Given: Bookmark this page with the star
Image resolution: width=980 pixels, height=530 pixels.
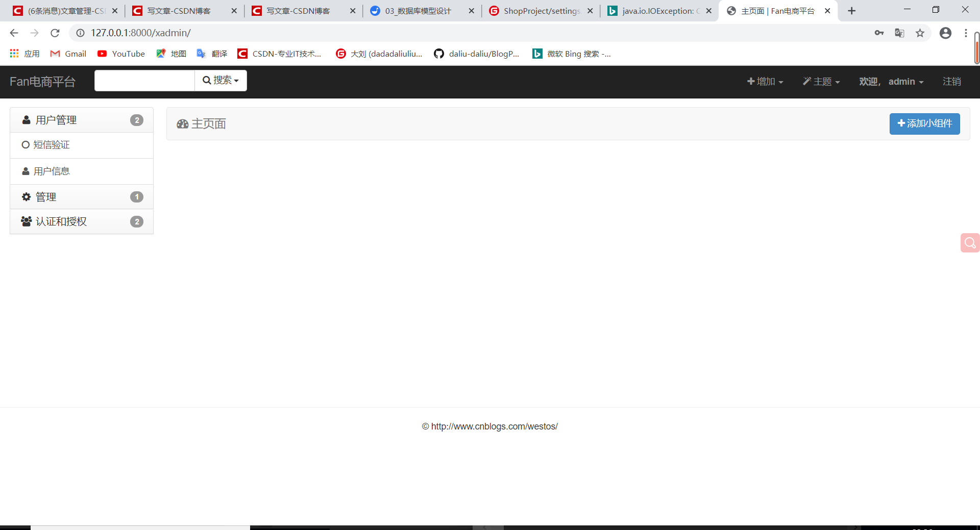Looking at the screenshot, I should 920,33.
